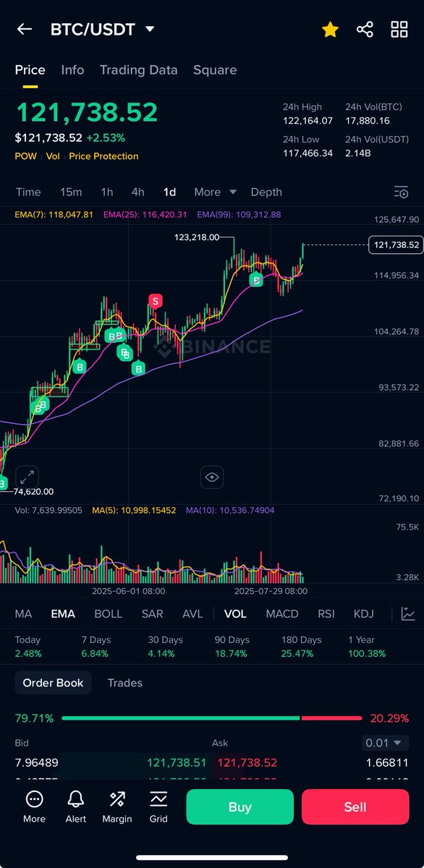Tap the 90 Days 18.74% performance
The height and width of the screenshot is (868, 424).
232,647
